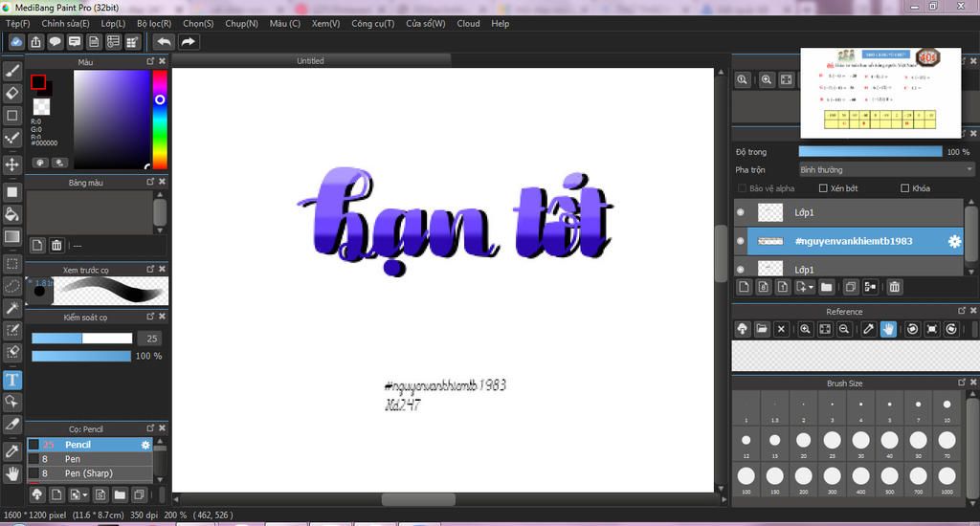
Task: Zoom out on the Reference panel image
Action: 844,329
